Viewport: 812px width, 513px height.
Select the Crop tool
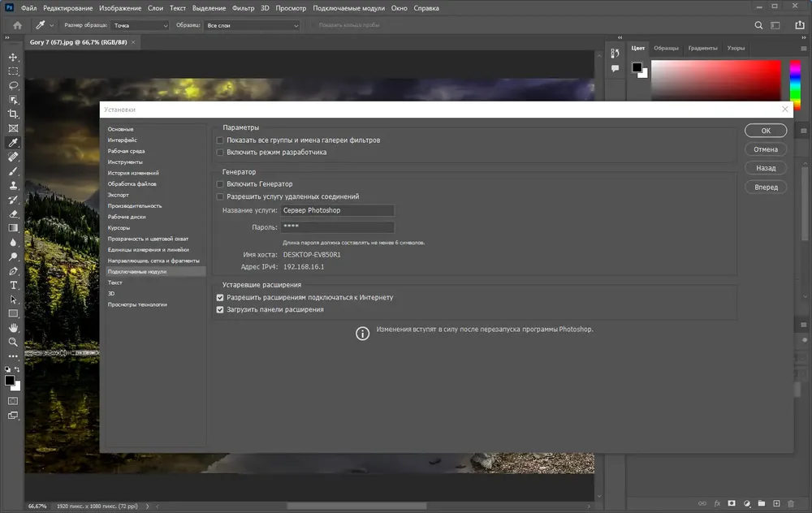point(14,114)
